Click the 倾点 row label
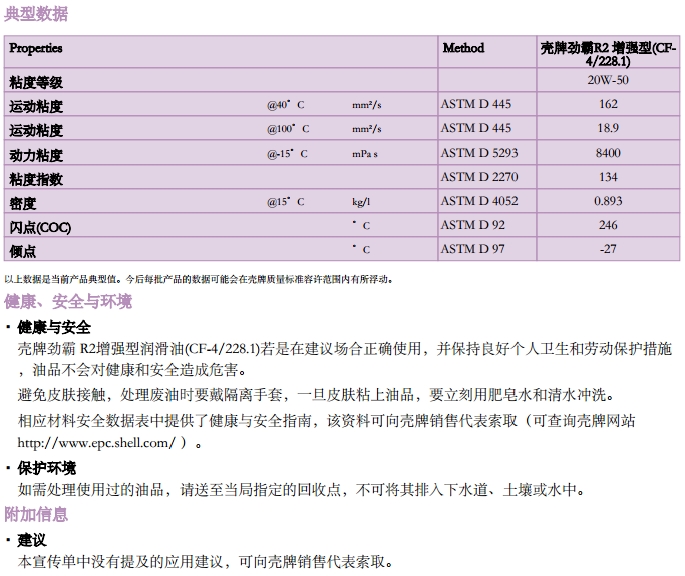The height and width of the screenshot is (576, 685). click(23, 251)
